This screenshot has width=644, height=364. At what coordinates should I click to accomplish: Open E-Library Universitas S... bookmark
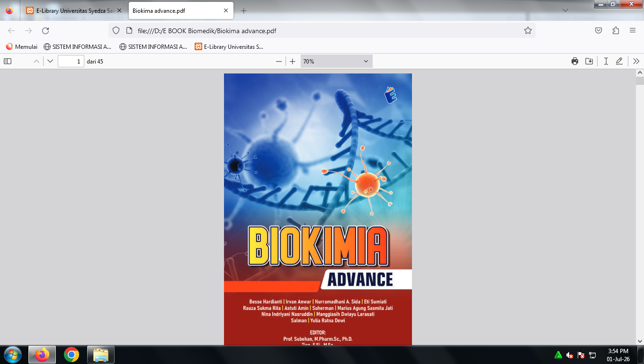click(x=229, y=46)
